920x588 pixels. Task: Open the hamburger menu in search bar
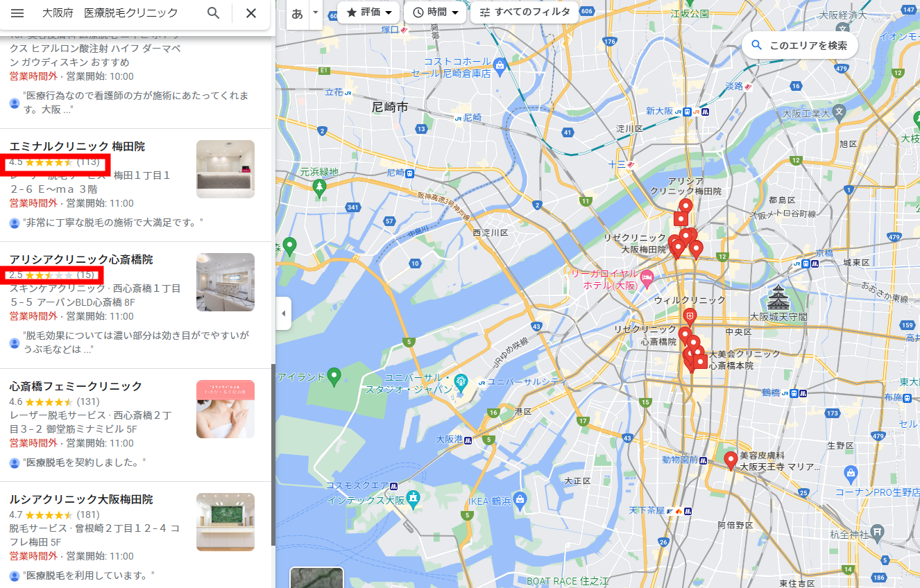click(17, 13)
